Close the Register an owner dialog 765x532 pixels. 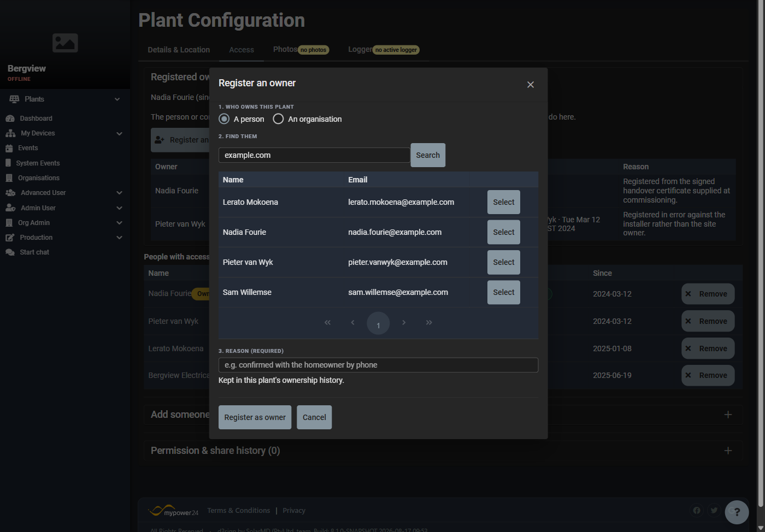tap(530, 85)
